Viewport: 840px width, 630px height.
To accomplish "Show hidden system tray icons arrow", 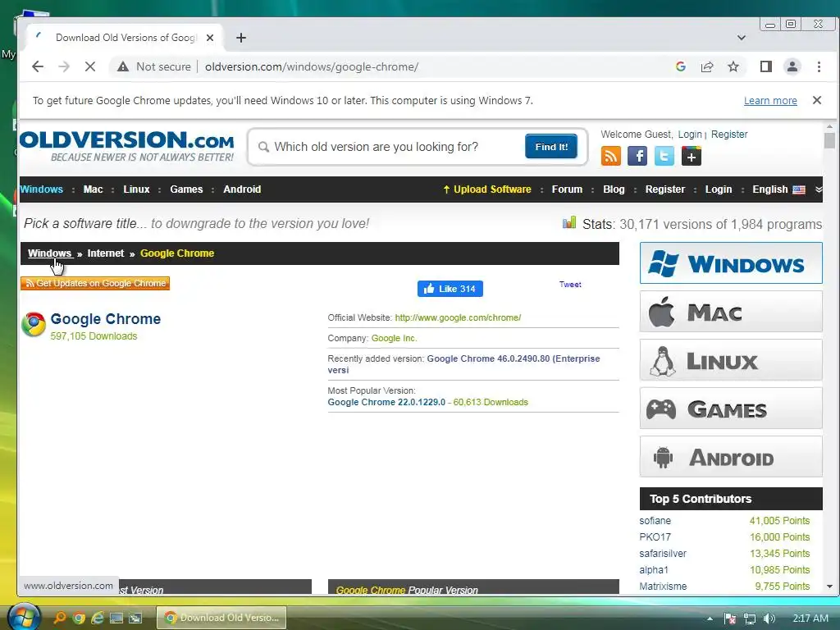I will coord(710,619).
